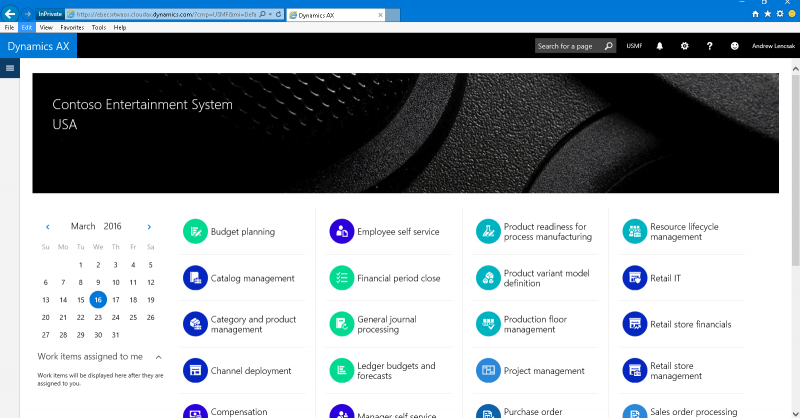The height and width of the screenshot is (418, 800).
Task: Open the Catalog management workspace icon
Action: pyautogui.click(x=195, y=278)
